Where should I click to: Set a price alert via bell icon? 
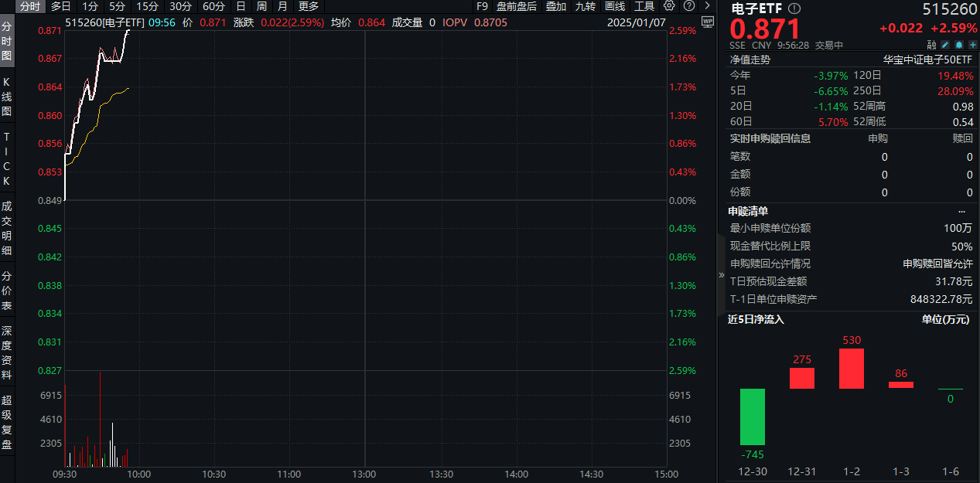click(959, 45)
